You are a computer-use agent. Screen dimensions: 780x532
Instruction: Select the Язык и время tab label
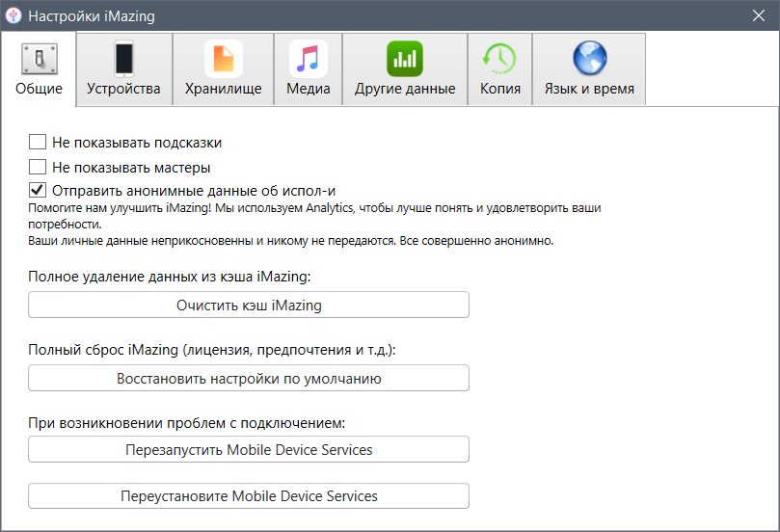(589, 89)
